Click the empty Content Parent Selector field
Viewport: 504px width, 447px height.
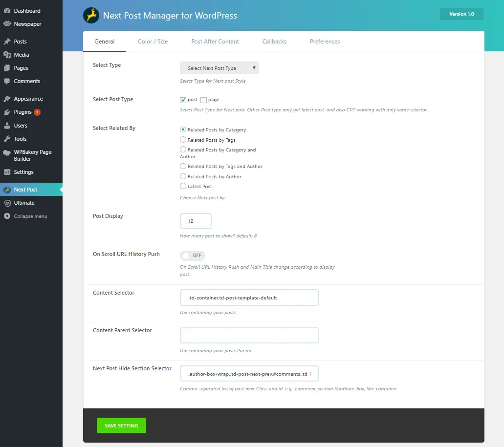tap(249, 335)
